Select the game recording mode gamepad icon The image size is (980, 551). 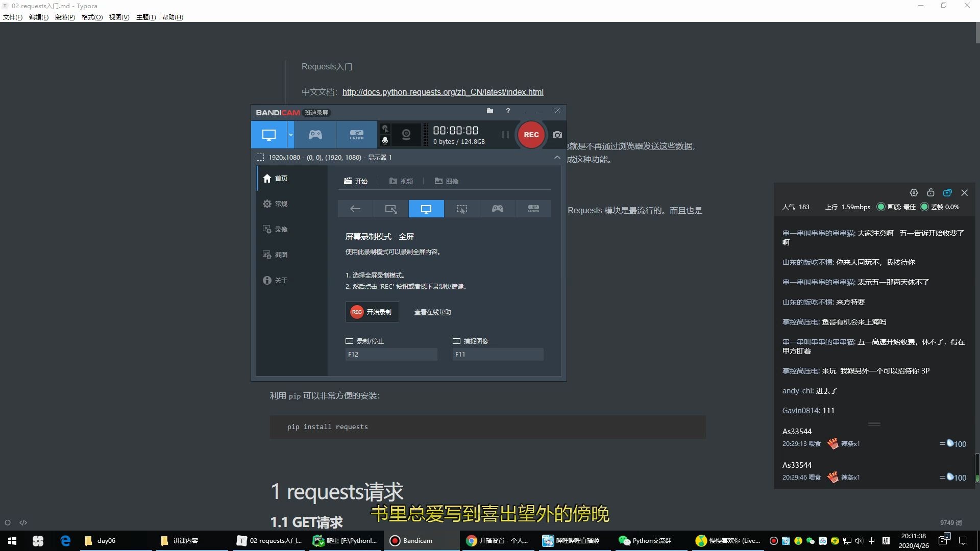(315, 134)
